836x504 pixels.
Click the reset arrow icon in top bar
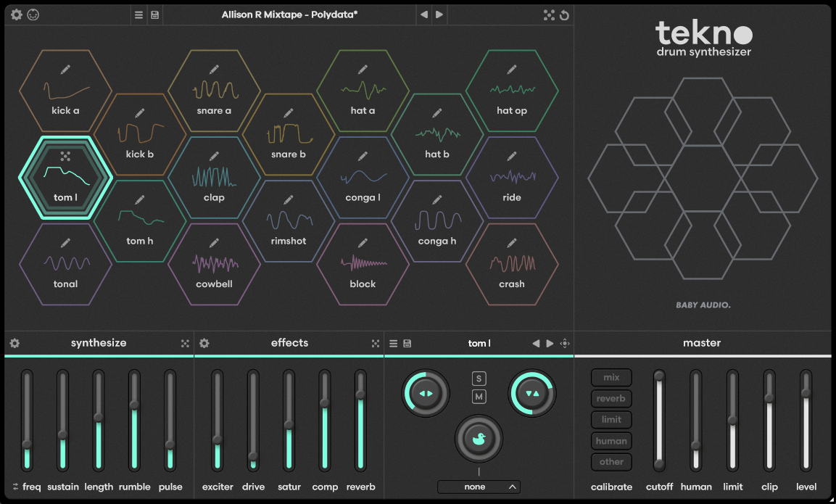[x=565, y=15]
